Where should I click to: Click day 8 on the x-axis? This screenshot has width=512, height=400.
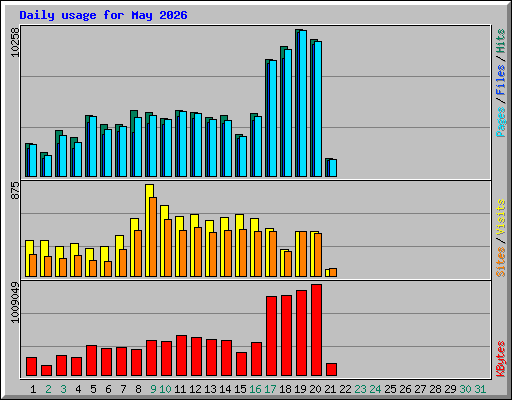click(x=138, y=389)
